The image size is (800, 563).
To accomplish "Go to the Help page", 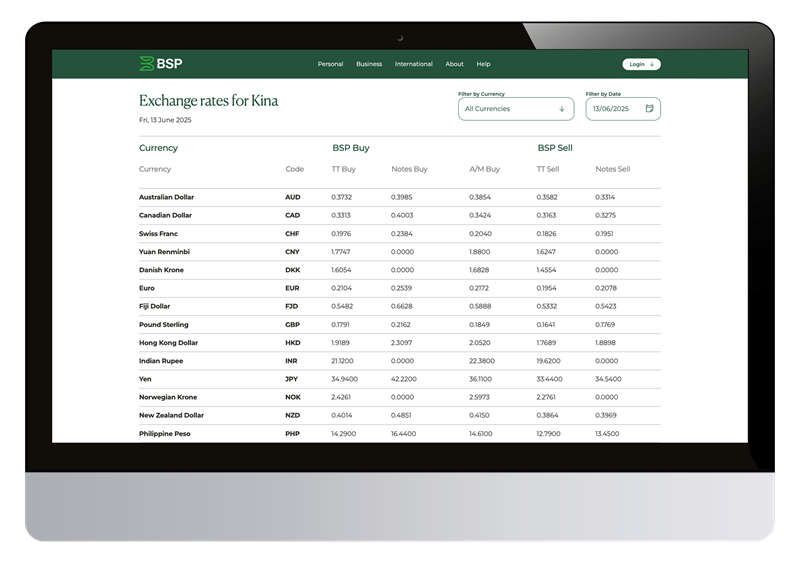I will click(x=483, y=64).
